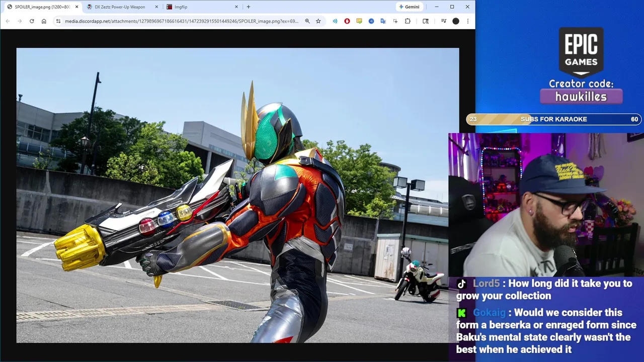Open Chrome's three-dot menu

coord(468,21)
